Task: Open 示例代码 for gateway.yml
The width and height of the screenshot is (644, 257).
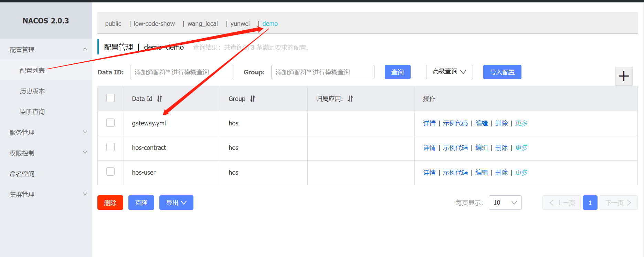Action: (455, 123)
